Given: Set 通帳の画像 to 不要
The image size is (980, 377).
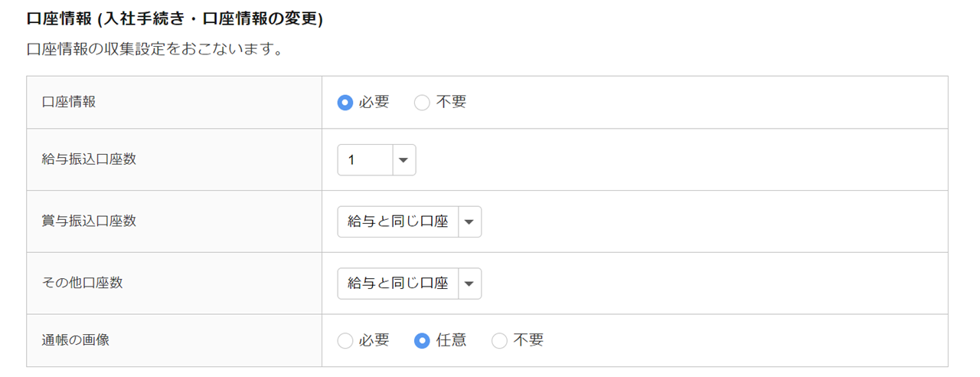Looking at the screenshot, I should pos(499,341).
